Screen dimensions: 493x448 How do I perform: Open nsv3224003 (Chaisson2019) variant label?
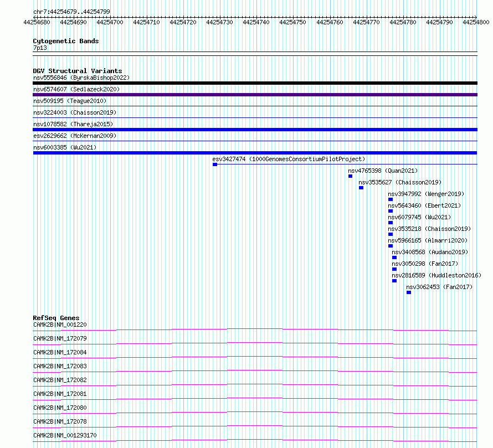click(x=75, y=112)
